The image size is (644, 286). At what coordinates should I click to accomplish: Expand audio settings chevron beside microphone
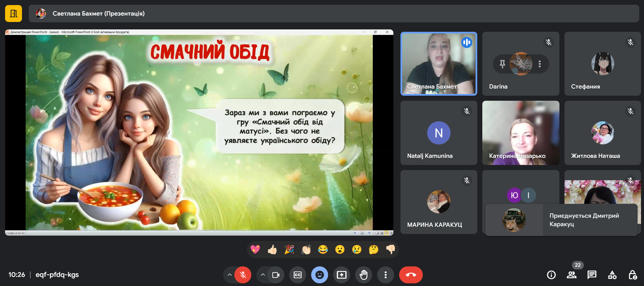230,275
